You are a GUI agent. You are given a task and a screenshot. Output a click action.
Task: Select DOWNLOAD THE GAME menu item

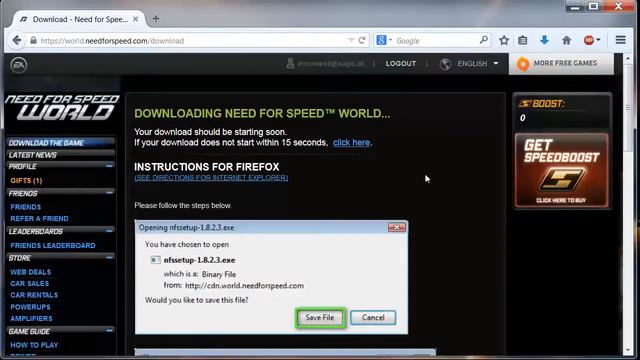click(x=61, y=143)
